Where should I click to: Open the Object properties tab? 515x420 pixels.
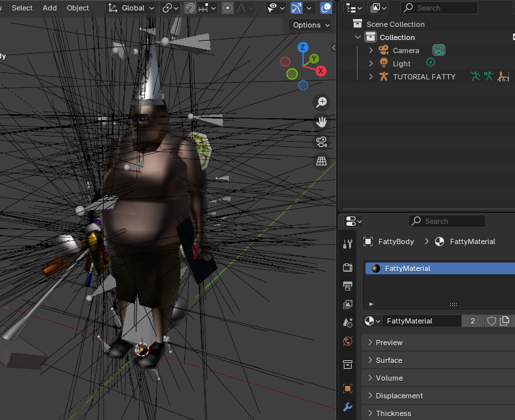[348, 388]
